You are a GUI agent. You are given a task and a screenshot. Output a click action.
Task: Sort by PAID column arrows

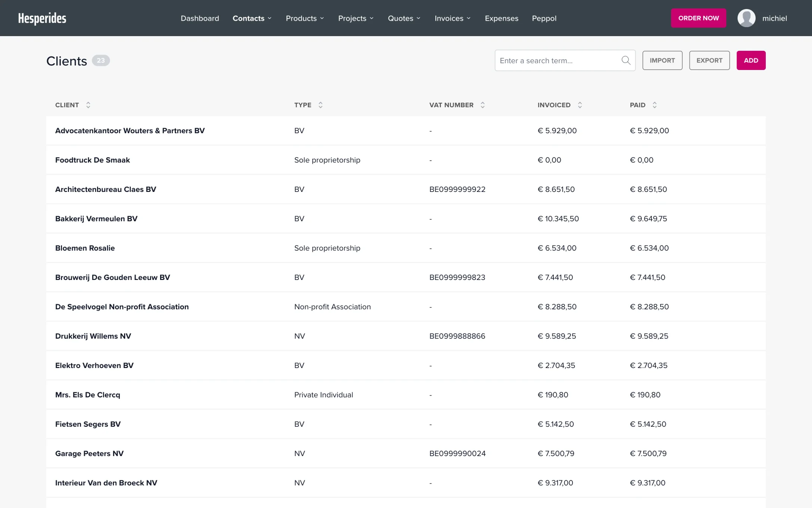[x=654, y=105]
